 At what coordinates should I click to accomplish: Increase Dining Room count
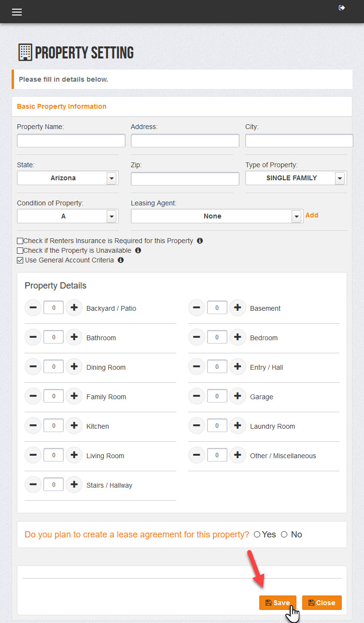74,367
